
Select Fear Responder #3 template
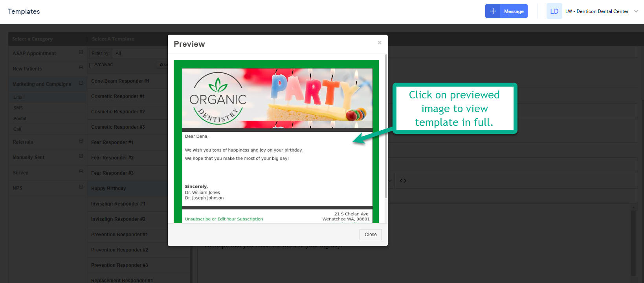pyautogui.click(x=112, y=173)
